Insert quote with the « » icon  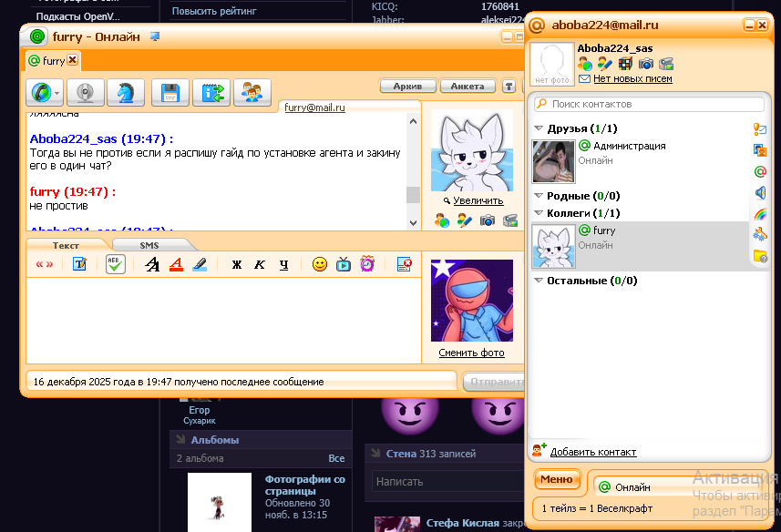(x=45, y=264)
